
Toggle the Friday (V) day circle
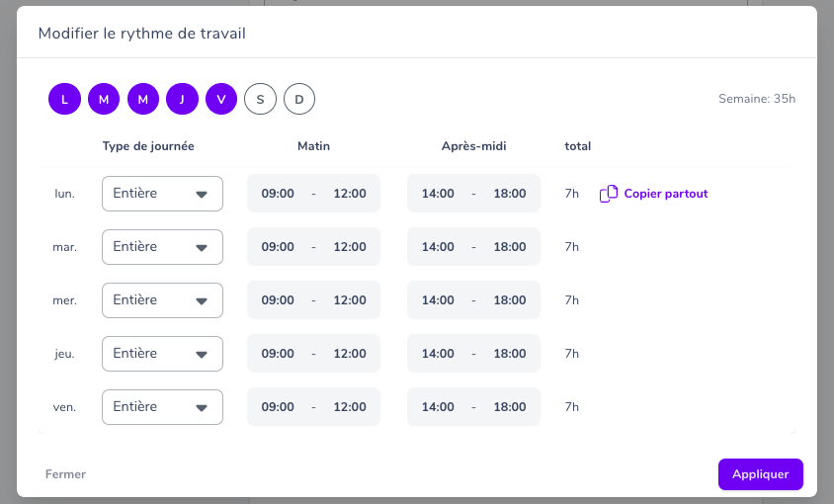click(x=221, y=99)
